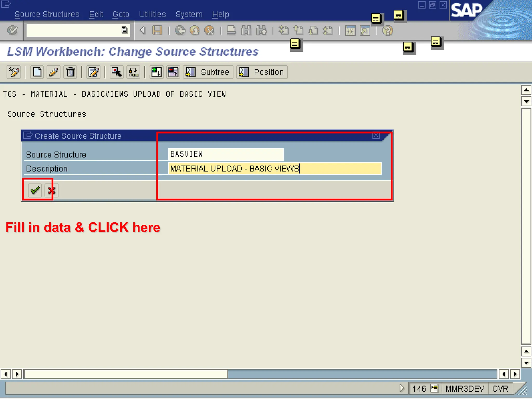Click the Find Next binoculars icon
Image resolution: width=532 pixels, height=399 pixels.
click(x=261, y=31)
